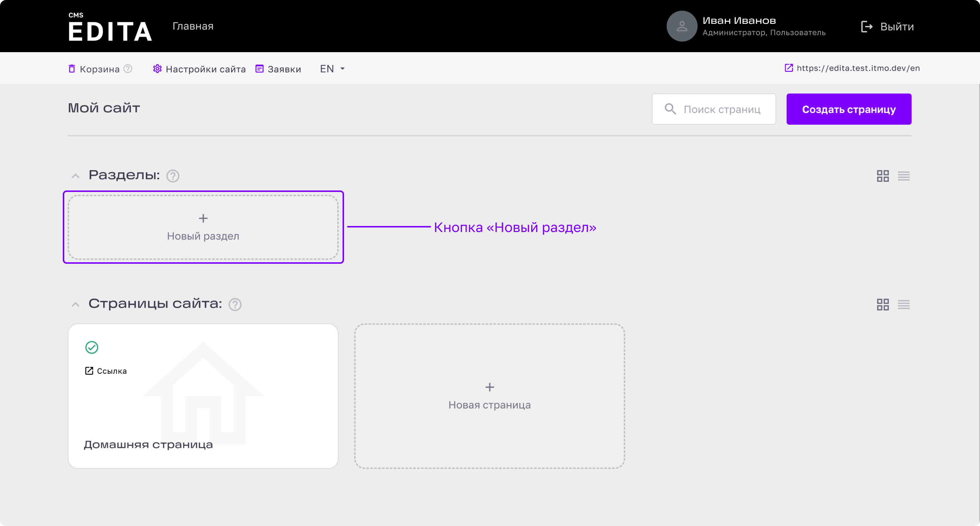Click the Новый раздел card

coord(203,227)
